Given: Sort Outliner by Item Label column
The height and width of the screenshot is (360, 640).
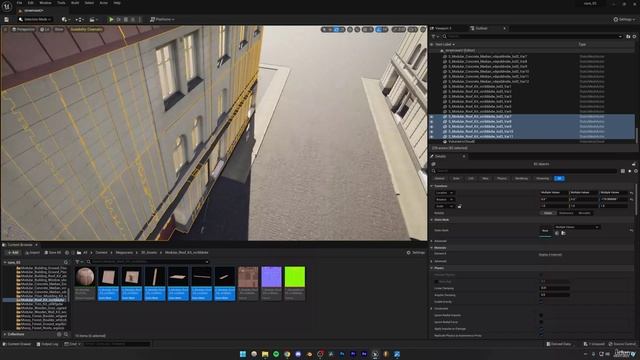Looking at the screenshot, I should pyautogui.click(x=444, y=44).
